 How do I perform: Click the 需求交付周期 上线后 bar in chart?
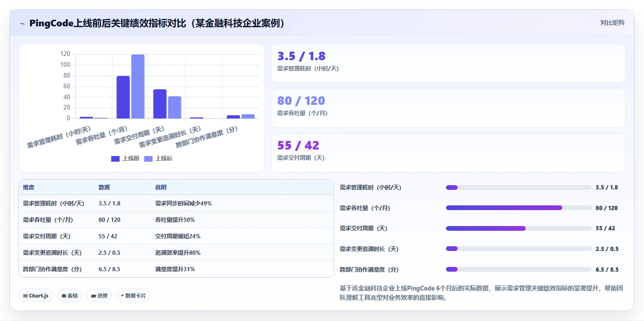175,107
